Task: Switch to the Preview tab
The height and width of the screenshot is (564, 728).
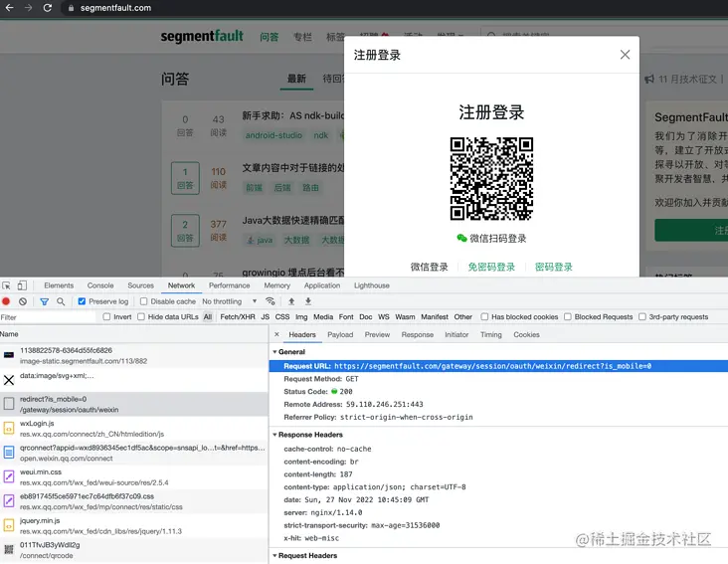Action: point(377,334)
